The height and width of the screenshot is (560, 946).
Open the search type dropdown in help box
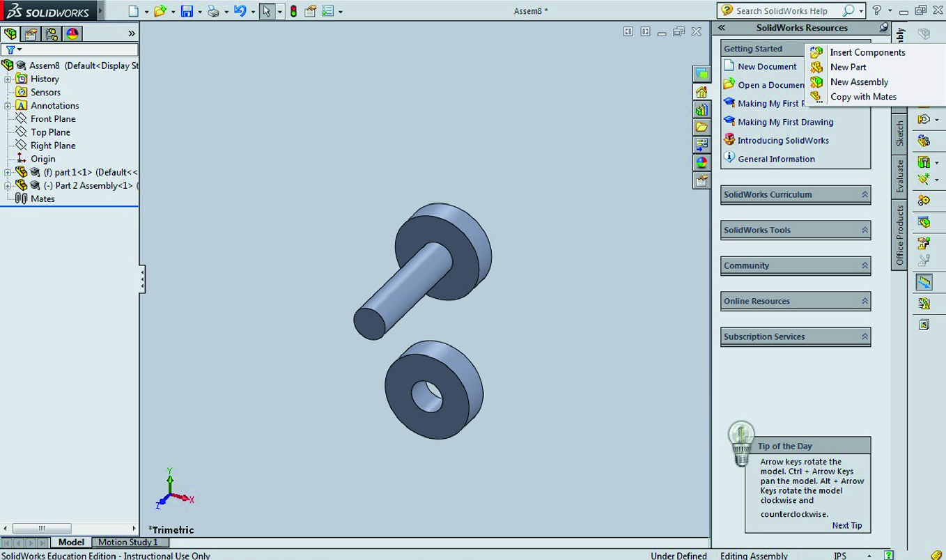coord(861,11)
